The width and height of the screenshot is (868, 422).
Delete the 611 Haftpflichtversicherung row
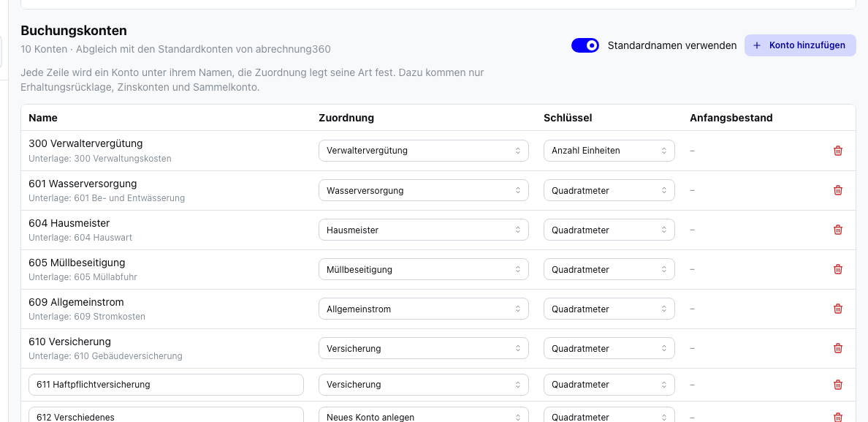pyautogui.click(x=838, y=385)
